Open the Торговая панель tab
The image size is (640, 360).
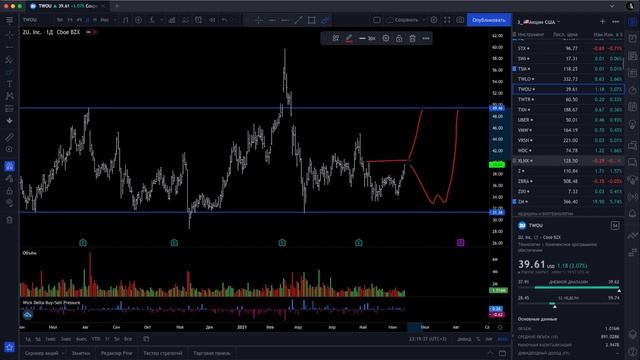point(212,353)
